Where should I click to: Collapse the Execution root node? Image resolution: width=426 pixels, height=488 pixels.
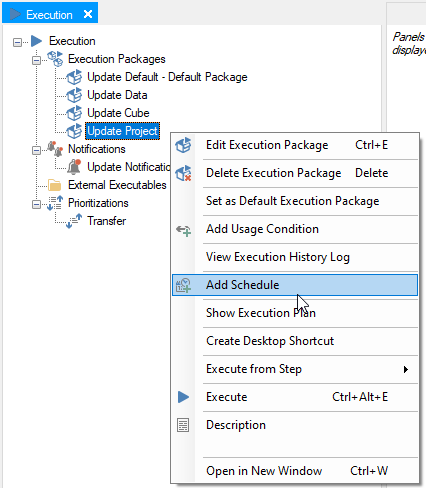pyautogui.click(x=17, y=42)
